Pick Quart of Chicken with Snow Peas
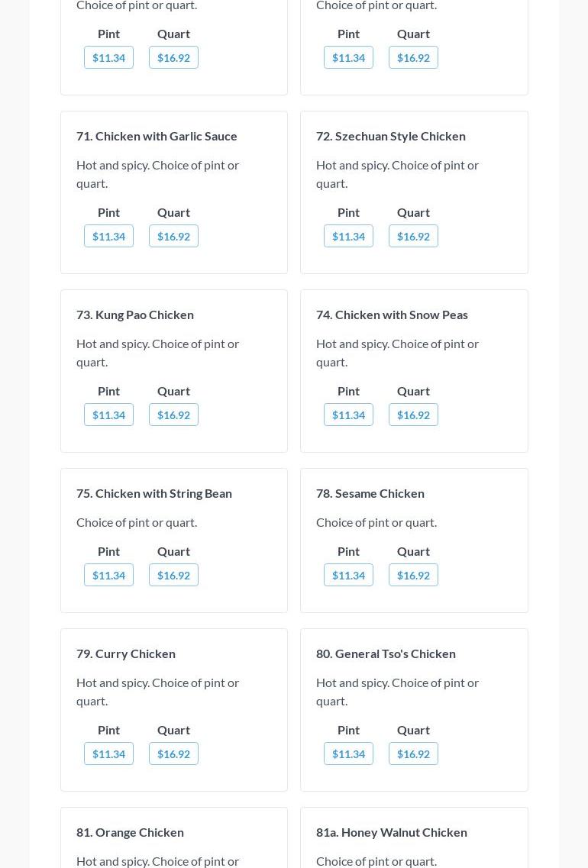This screenshot has height=868, width=588. (x=413, y=415)
